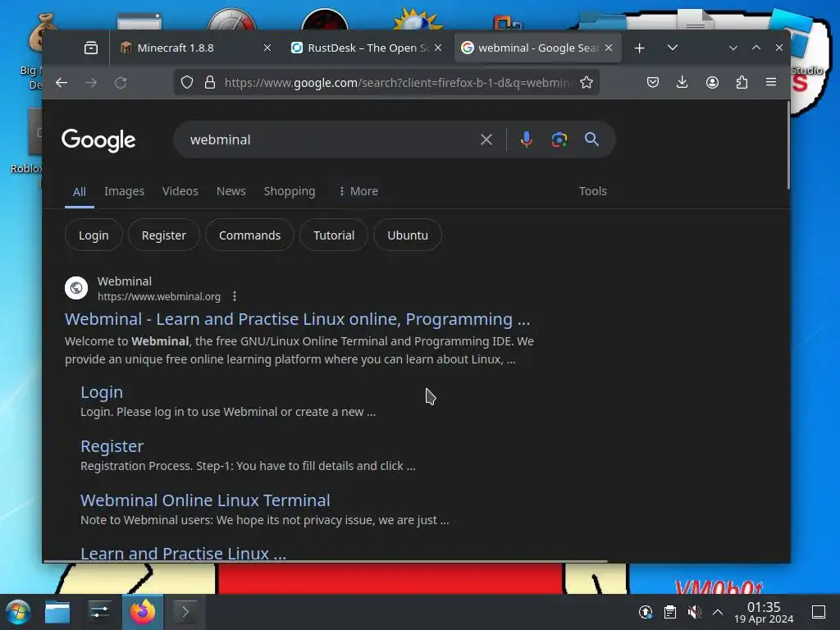Open the extensions puzzle icon
The height and width of the screenshot is (630, 840).
coord(742,83)
